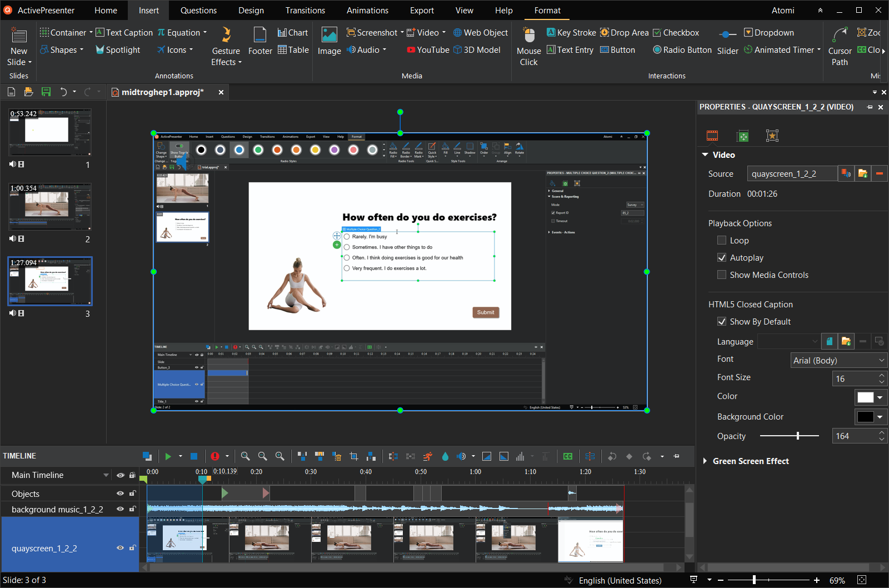Insert a Drop Area interaction

pyautogui.click(x=624, y=32)
